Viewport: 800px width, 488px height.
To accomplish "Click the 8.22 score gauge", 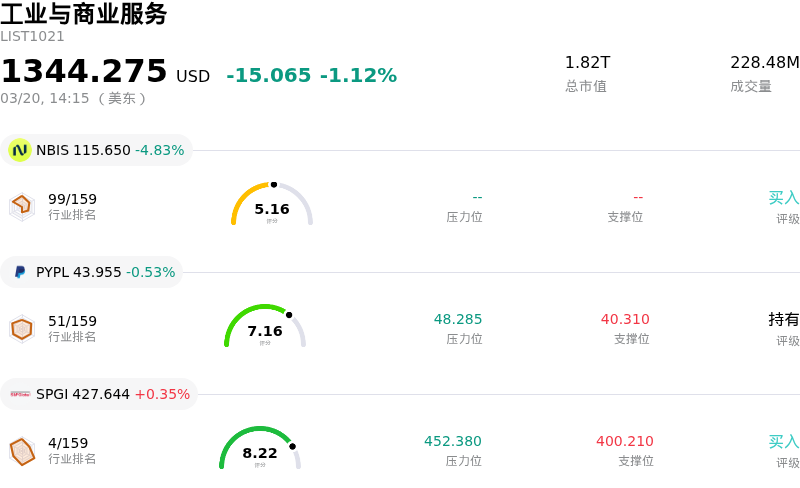I will (x=260, y=449).
